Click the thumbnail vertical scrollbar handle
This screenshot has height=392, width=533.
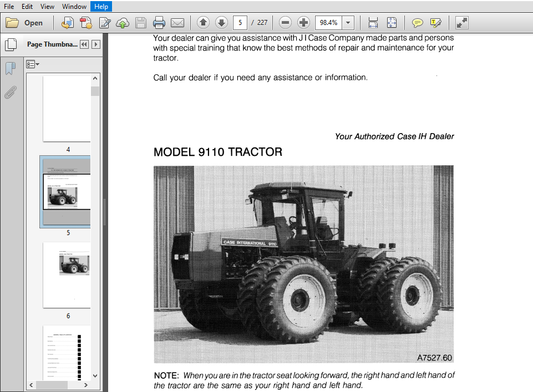coord(95,91)
